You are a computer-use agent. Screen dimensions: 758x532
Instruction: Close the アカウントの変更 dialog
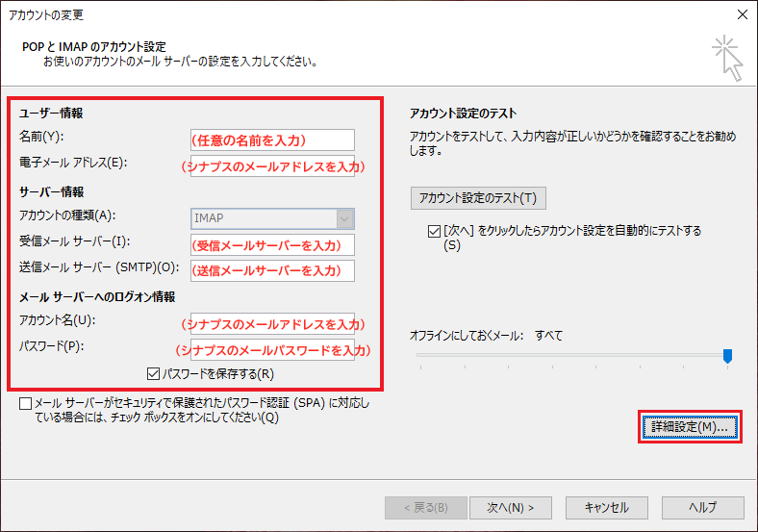coord(741,13)
